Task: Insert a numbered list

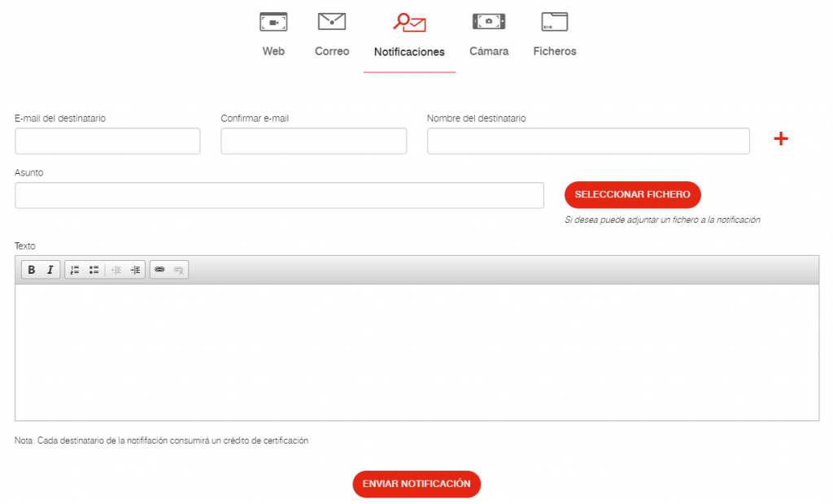Action: 75,270
